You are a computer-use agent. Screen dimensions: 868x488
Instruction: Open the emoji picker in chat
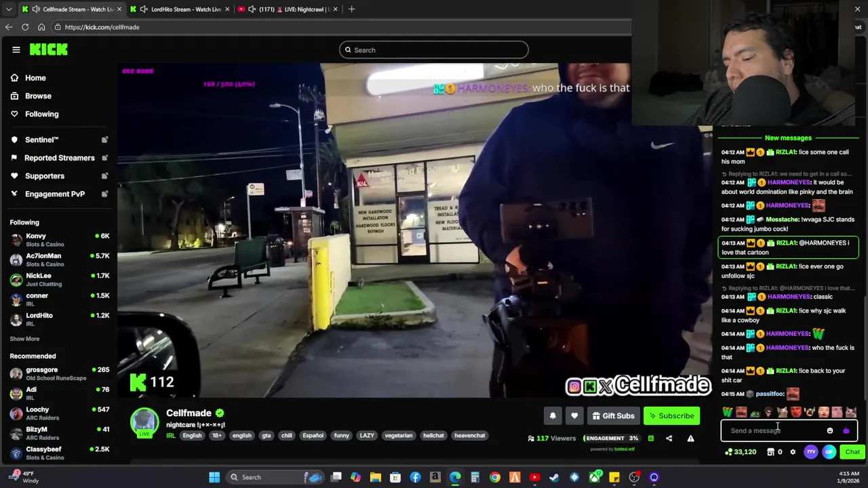pos(830,430)
